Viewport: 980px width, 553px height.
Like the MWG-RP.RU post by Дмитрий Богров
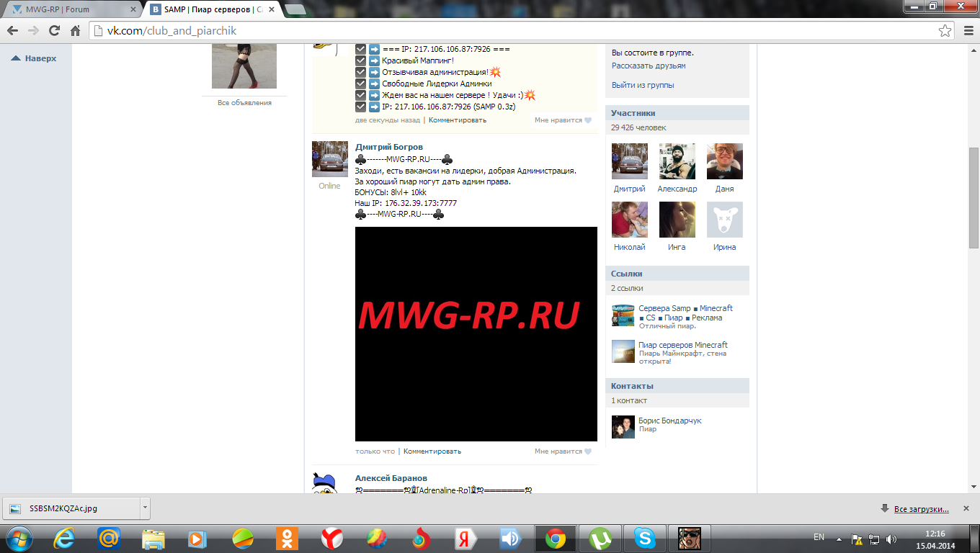563,451
